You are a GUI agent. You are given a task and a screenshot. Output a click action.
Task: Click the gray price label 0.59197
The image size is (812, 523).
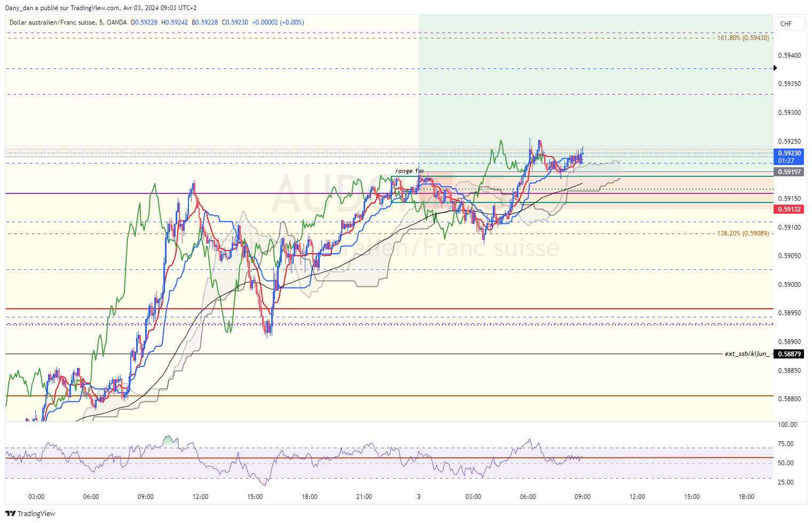(789, 171)
